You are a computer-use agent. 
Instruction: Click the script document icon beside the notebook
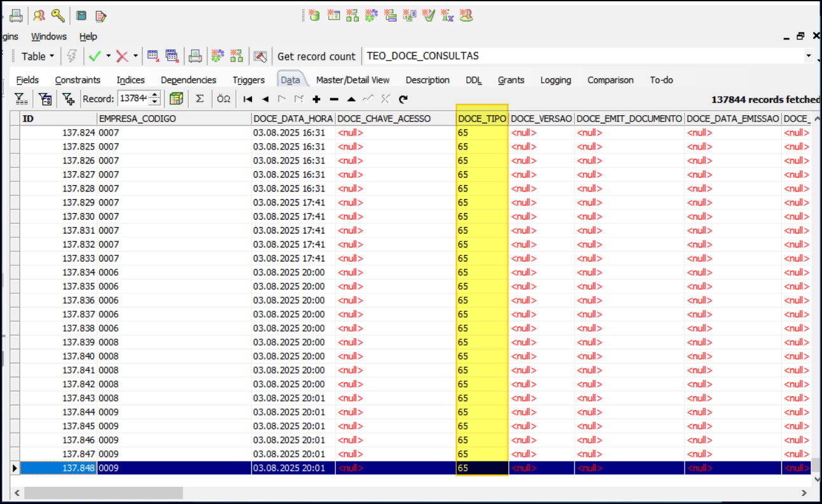click(x=101, y=16)
